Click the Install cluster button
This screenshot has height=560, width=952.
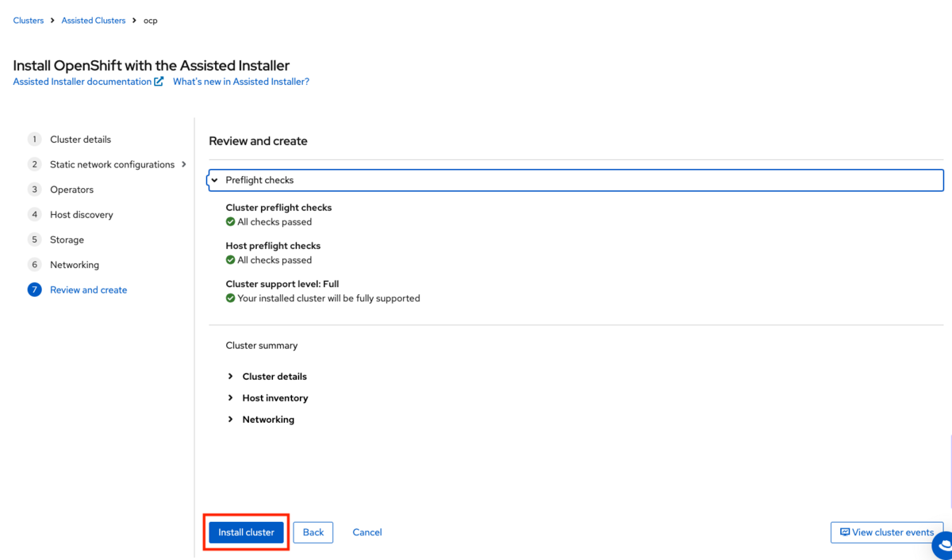tap(246, 532)
